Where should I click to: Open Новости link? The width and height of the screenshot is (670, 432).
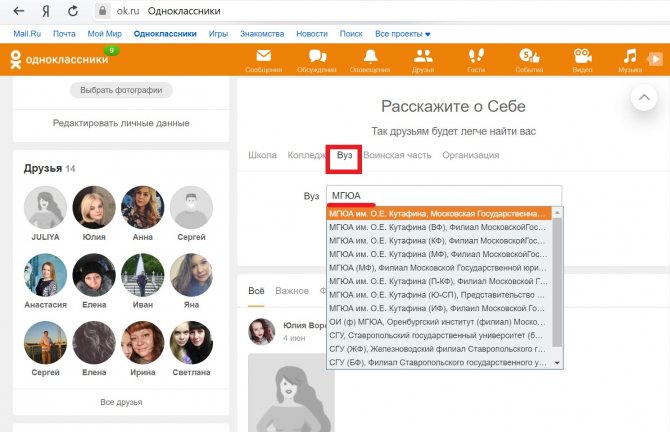tap(312, 34)
